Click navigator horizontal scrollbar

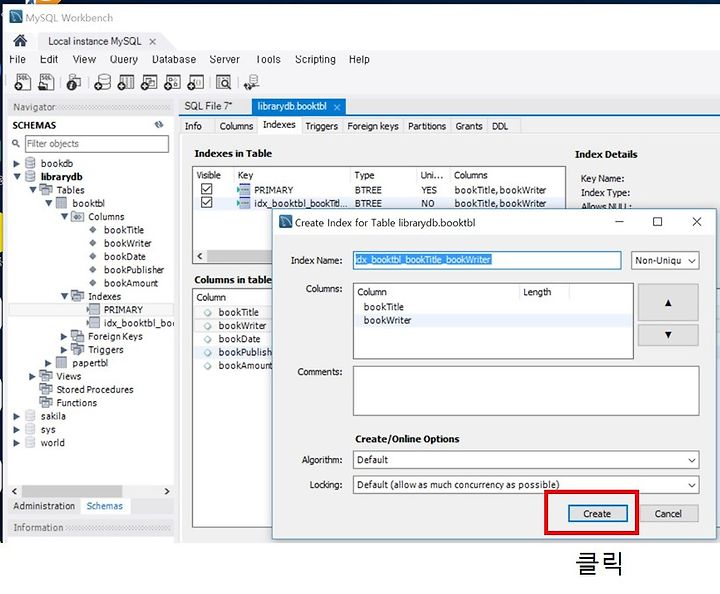tap(72, 491)
